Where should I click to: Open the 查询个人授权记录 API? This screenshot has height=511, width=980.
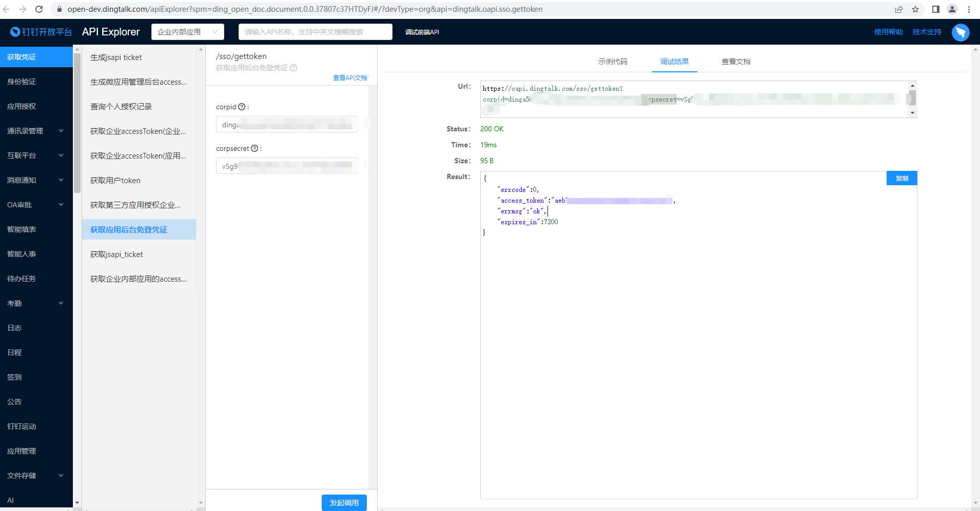click(x=139, y=107)
